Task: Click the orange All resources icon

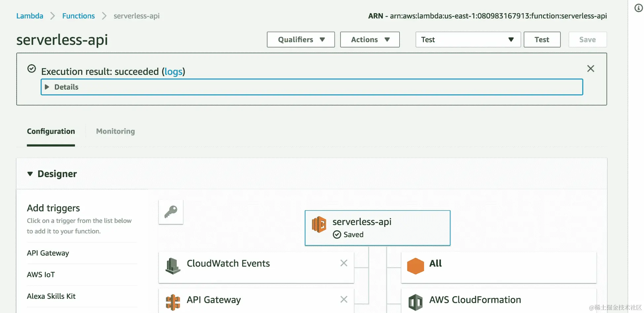Action: pos(415,266)
